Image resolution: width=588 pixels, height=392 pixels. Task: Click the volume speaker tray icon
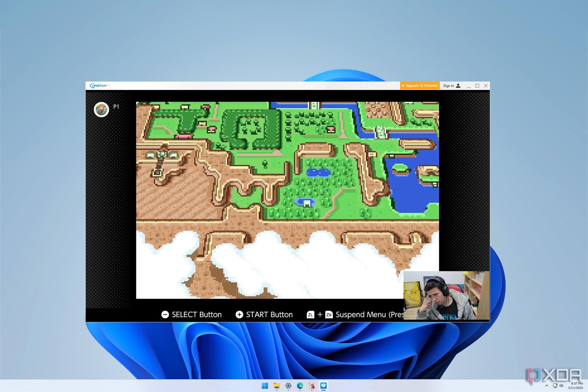561,386
